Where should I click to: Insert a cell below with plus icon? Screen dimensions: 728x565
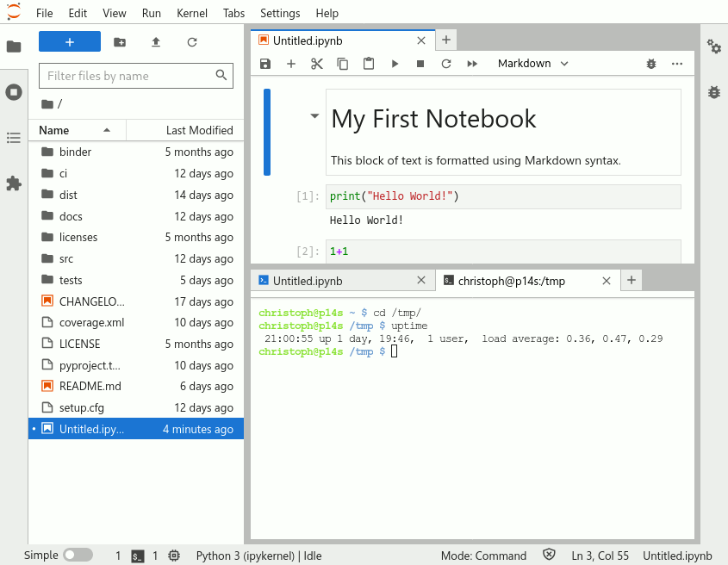point(291,64)
